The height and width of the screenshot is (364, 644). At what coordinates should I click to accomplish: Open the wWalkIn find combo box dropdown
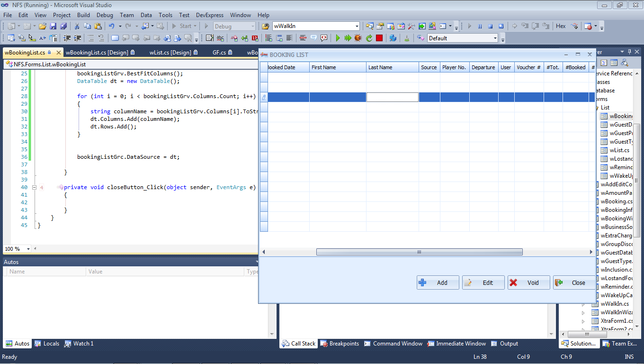point(357,26)
